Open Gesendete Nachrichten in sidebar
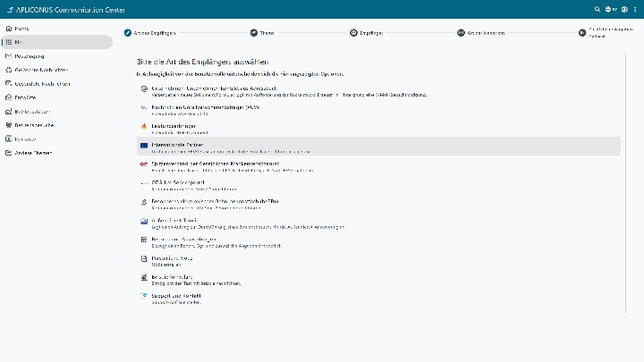 (56, 83)
